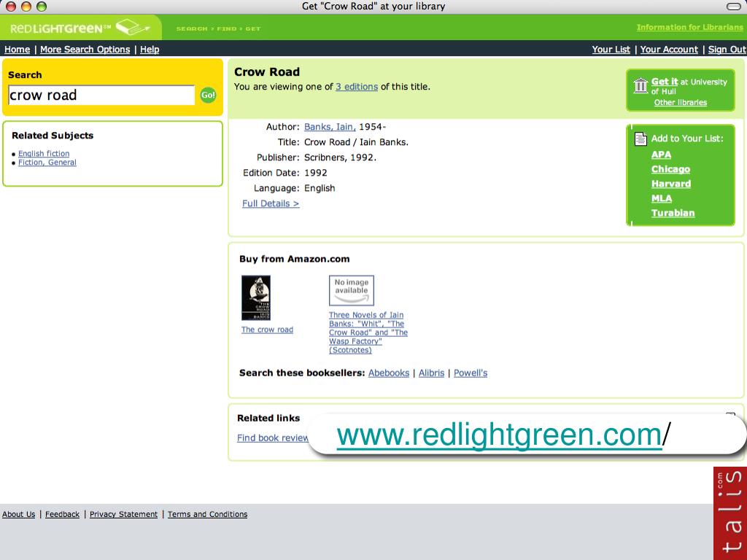Open English fiction related subject
Viewport: 747px width, 560px height.
coord(44,153)
